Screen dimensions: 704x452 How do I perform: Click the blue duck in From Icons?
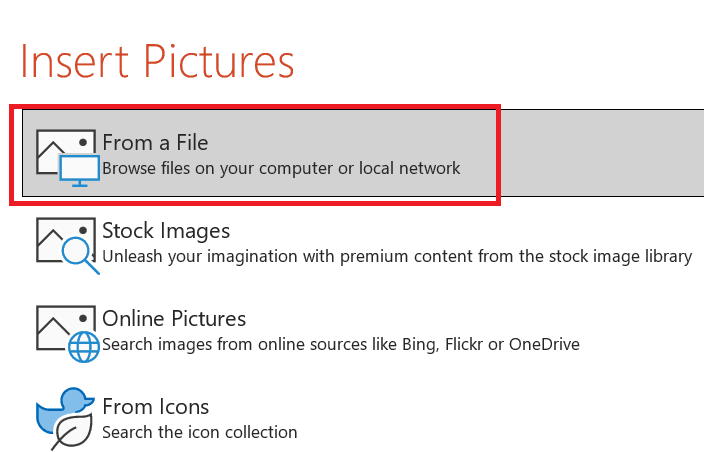point(64,410)
